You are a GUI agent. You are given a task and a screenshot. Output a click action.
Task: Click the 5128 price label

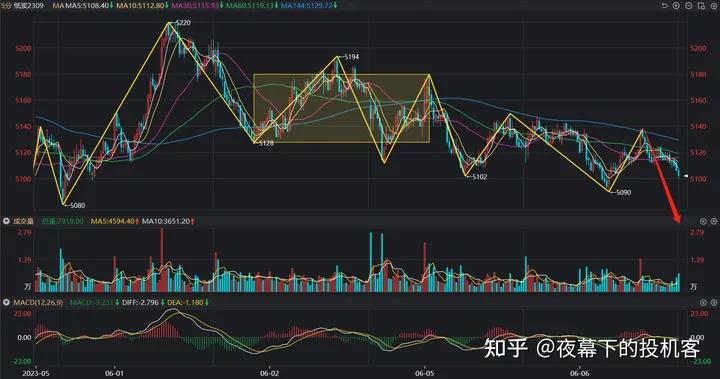tap(266, 143)
